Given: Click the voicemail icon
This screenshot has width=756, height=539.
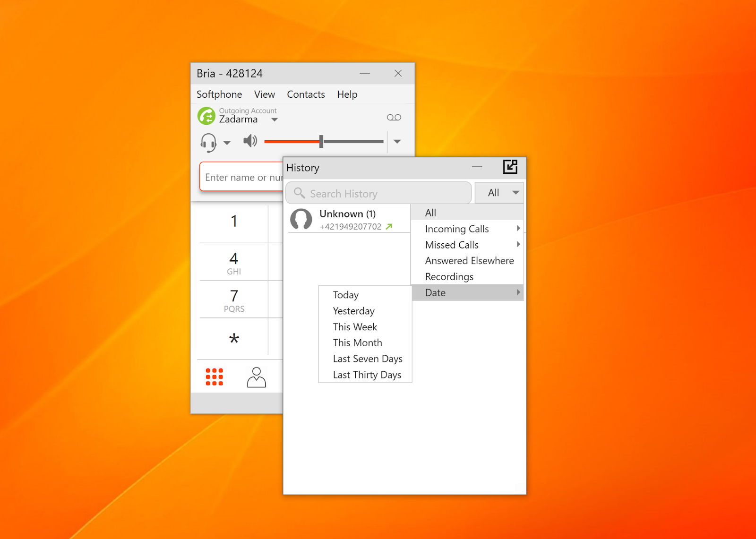Looking at the screenshot, I should click(x=394, y=118).
